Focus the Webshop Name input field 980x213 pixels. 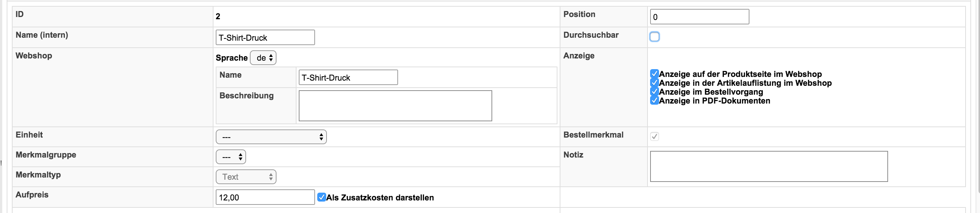[x=348, y=77]
